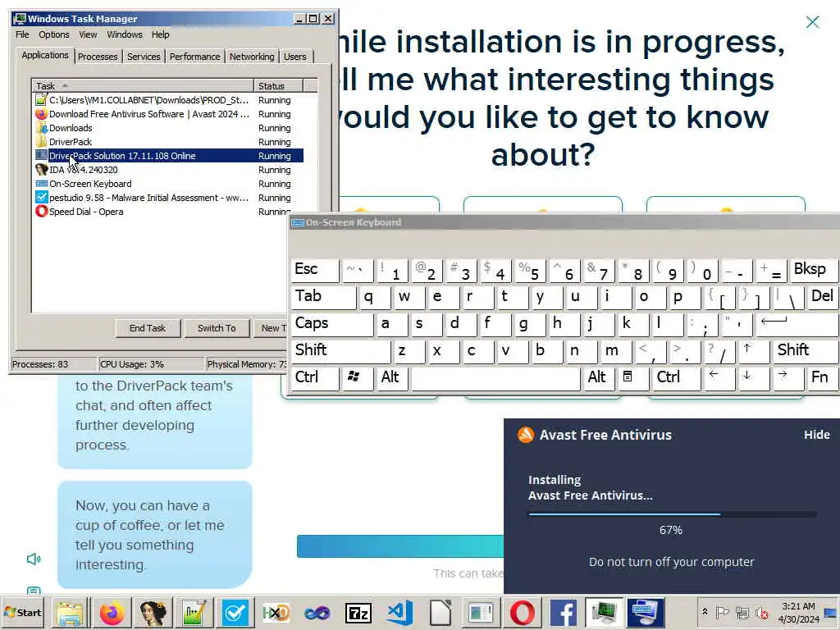Click the Avast installation progress bar
The image size is (840, 630).
pyautogui.click(x=672, y=514)
